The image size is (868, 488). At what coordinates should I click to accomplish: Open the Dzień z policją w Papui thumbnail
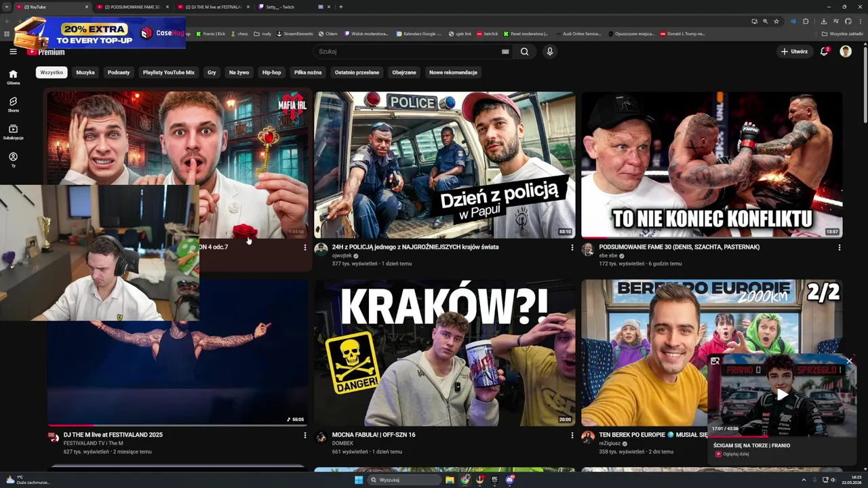pos(444,165)
